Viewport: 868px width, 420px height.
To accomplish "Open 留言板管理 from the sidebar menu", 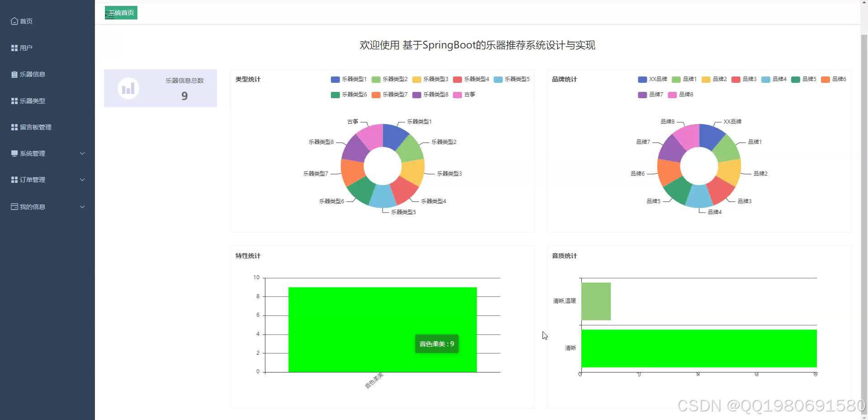I will tap(36, 127).
